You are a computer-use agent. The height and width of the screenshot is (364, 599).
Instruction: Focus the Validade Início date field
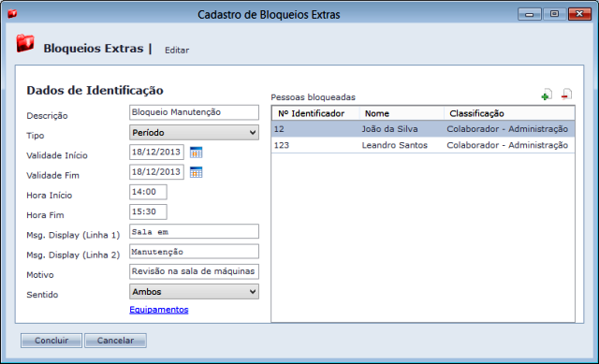[x=156, y=152]
